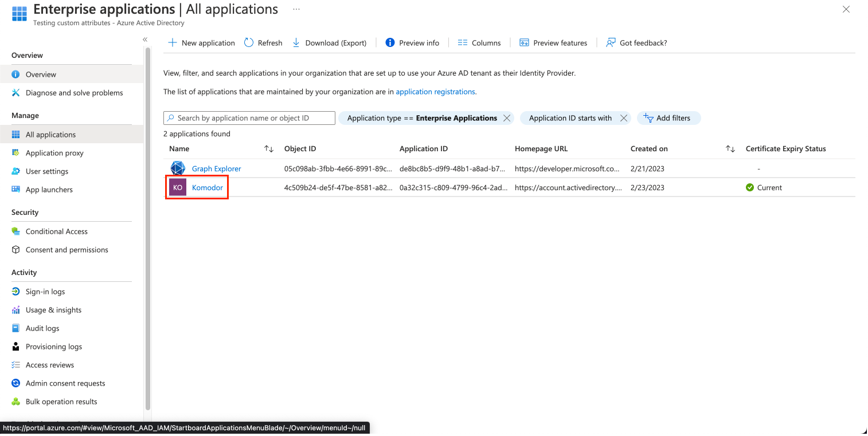868x436 pixels.
Task: Remove Application ID starts with filter
Action: [624, 118]
